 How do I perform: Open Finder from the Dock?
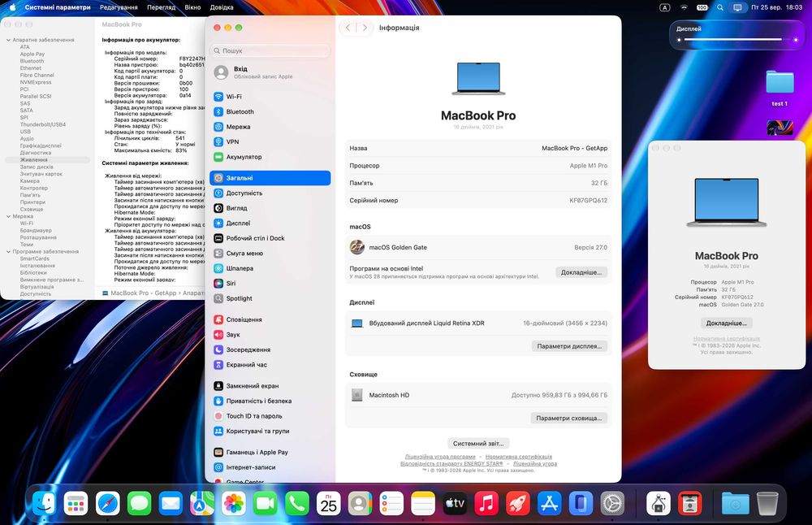pyautogui.click(x=45, y=503)
